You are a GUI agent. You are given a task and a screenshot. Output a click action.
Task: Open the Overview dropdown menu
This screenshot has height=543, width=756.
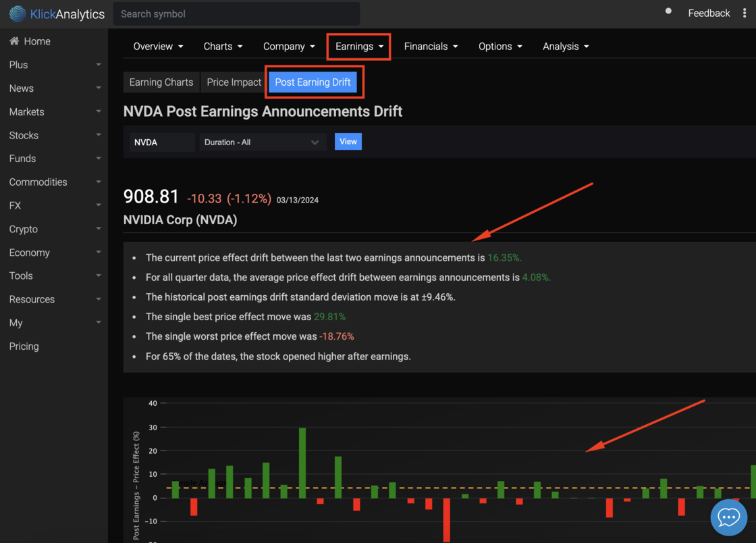click(158, 47)
